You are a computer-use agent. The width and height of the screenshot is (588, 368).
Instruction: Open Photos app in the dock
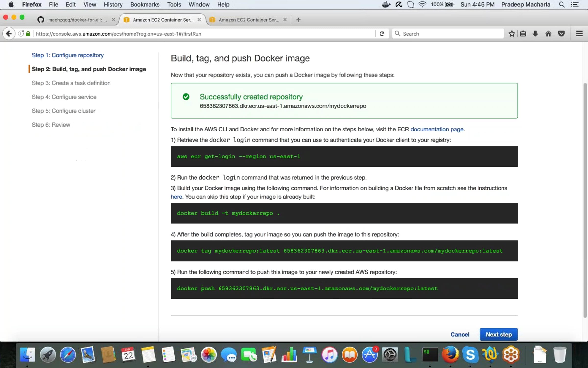click(x=209, y=355)
